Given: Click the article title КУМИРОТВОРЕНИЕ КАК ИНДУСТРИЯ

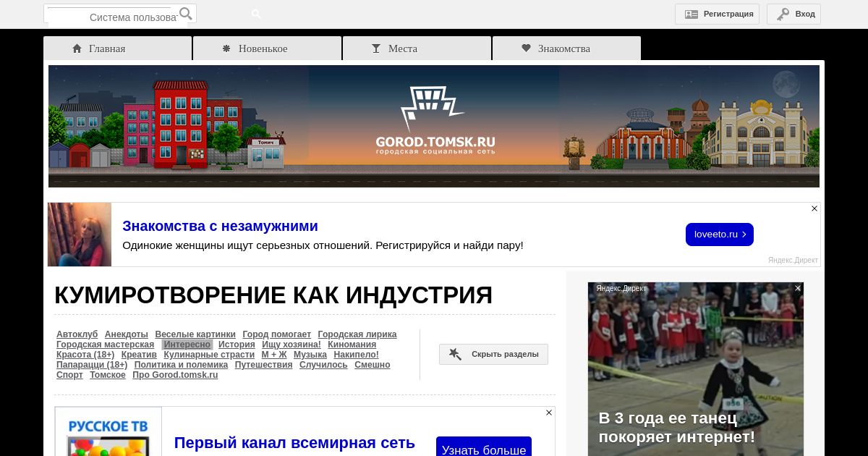Looking at the screenshot, I should point(273,295).
